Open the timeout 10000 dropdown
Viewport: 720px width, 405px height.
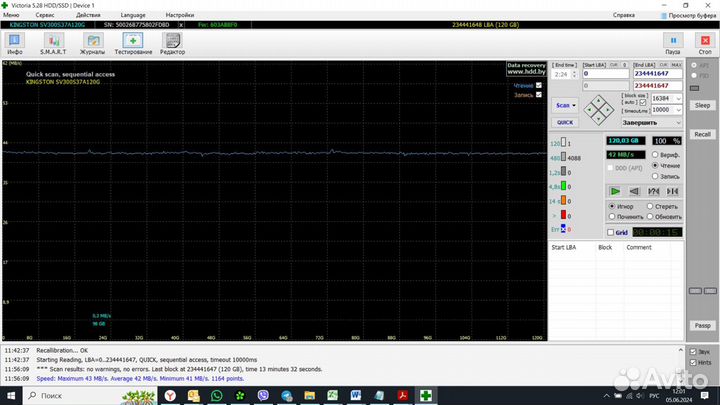click(x=678, y=110)
